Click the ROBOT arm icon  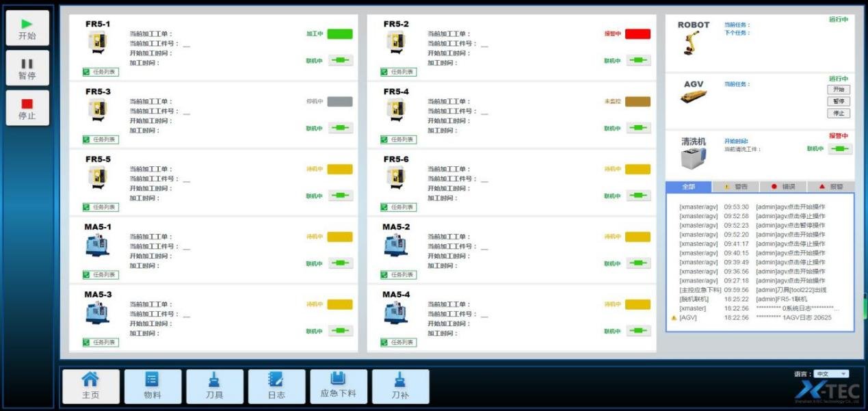(691, 43)
